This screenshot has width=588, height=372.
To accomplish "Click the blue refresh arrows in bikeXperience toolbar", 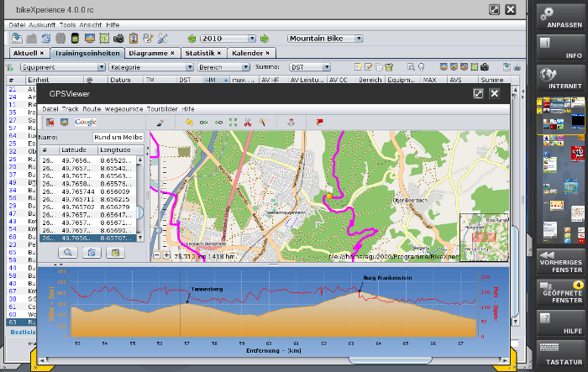I will [45, 39].
